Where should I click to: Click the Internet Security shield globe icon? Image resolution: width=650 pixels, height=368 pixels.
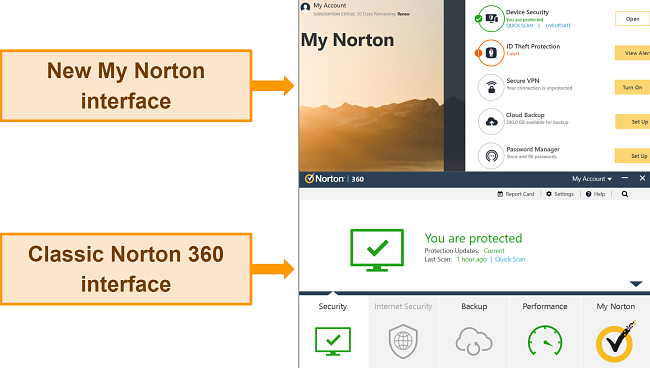click(403, 341)
